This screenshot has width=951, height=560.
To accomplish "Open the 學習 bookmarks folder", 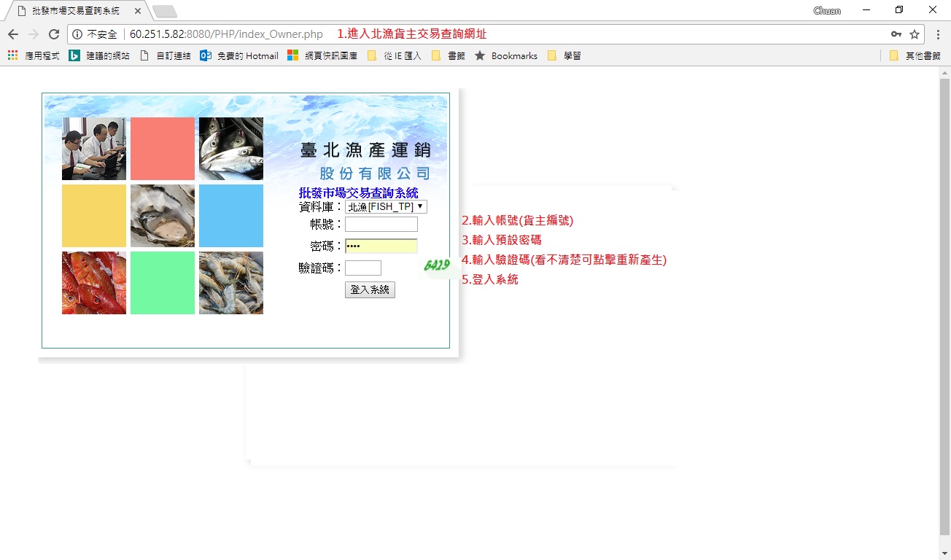I will (564, 55).
